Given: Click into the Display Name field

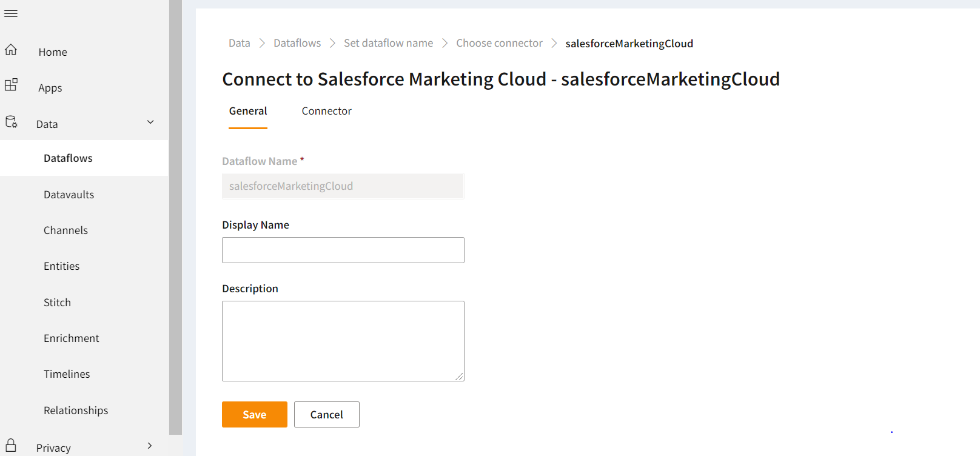Looking at the screenshot, I should pyautogui.click(x=343, y=250).
